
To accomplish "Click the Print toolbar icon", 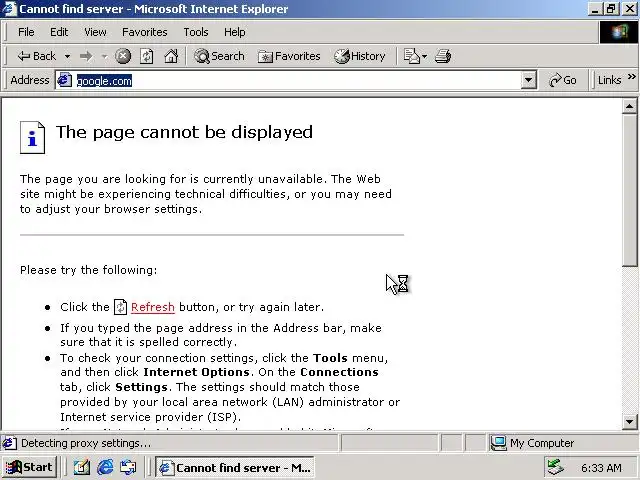I will pyautogui.click(x=443, y=56).
